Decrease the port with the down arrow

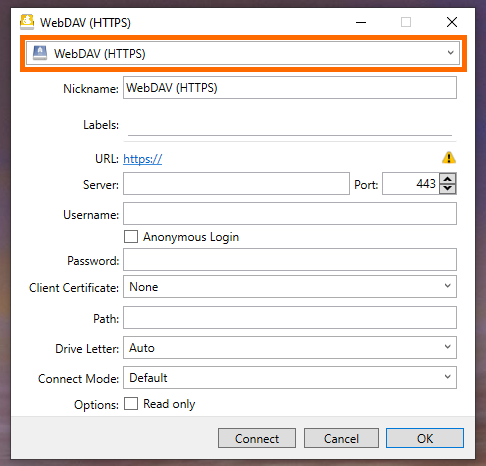[448, 189]
